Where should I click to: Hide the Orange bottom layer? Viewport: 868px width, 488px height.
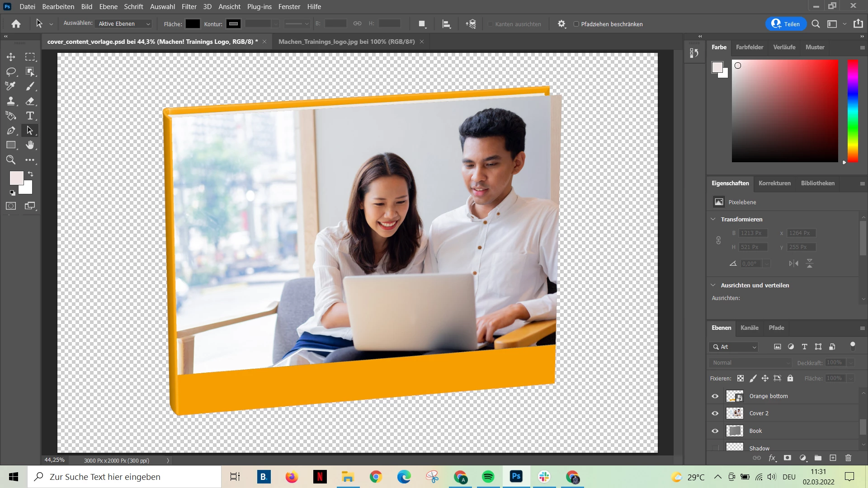coord(715,396)
